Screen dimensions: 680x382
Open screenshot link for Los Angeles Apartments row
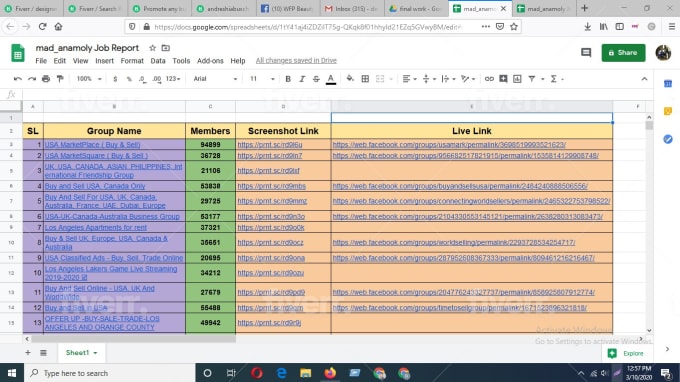(271, 227)
